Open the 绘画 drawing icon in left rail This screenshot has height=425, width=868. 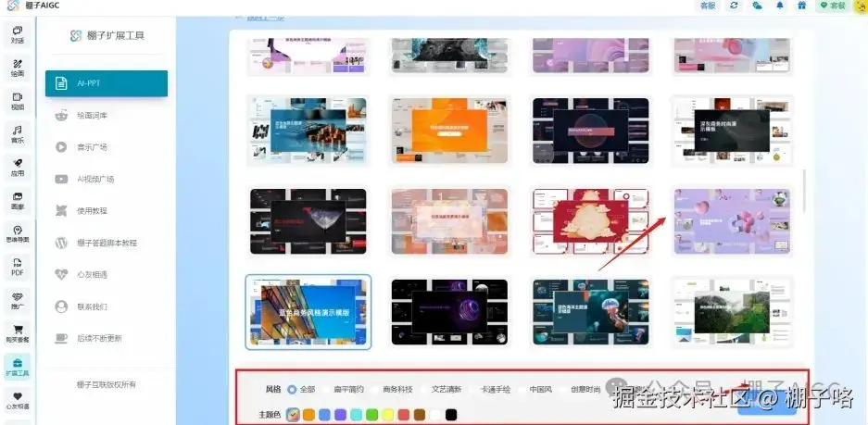18,68
